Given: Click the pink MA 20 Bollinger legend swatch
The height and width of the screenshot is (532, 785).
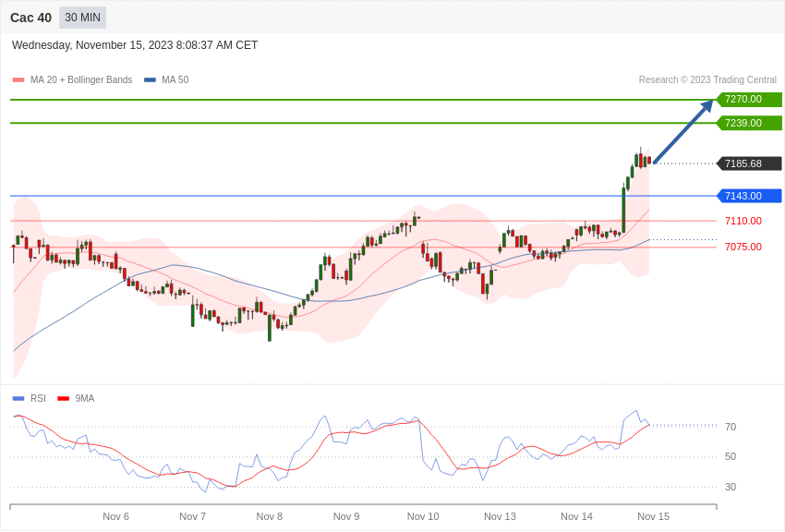Looking at the screenshot, I should (x=18, y=80).
